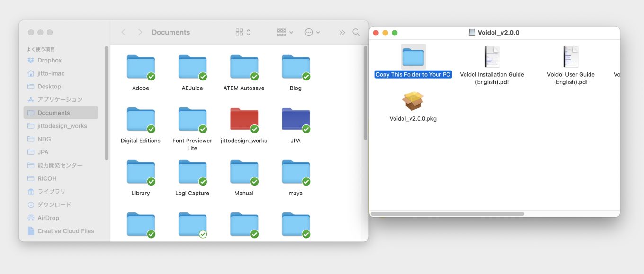Click the back navigation arrow

(x=124, y=32)
